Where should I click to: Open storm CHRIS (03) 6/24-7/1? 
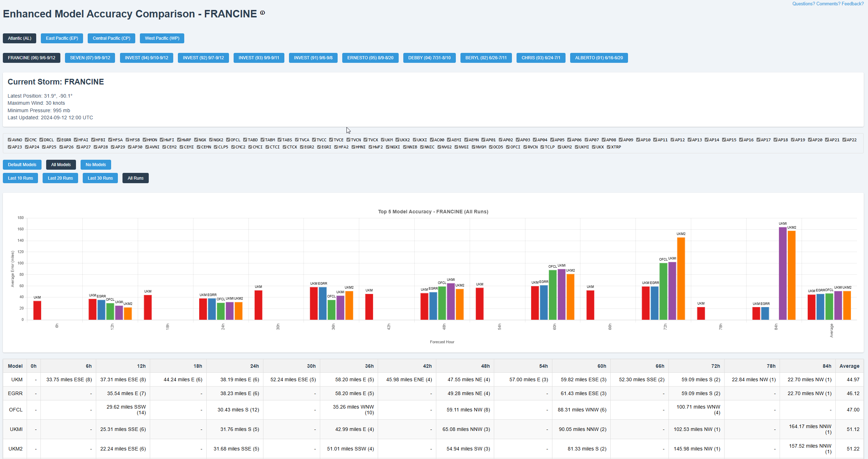[541, 58]
